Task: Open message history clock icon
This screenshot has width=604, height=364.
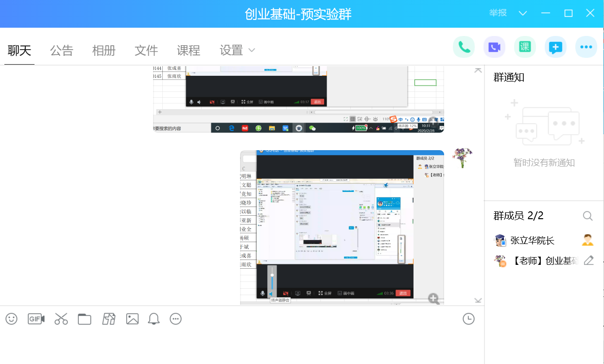Action: (468, 319)
